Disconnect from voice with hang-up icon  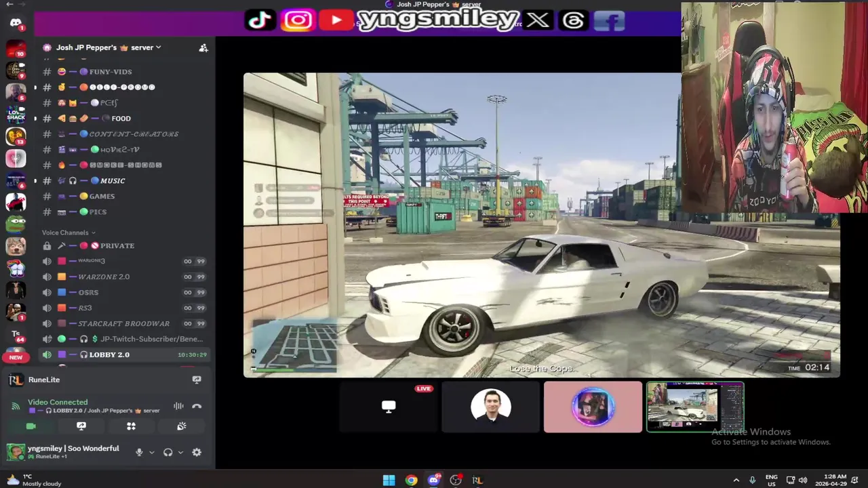(197, 406)
